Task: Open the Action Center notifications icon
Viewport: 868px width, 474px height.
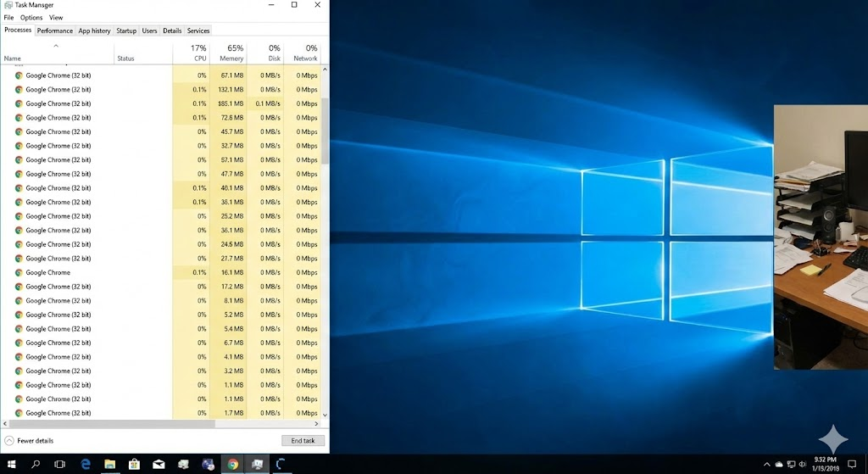Action: 852,464
